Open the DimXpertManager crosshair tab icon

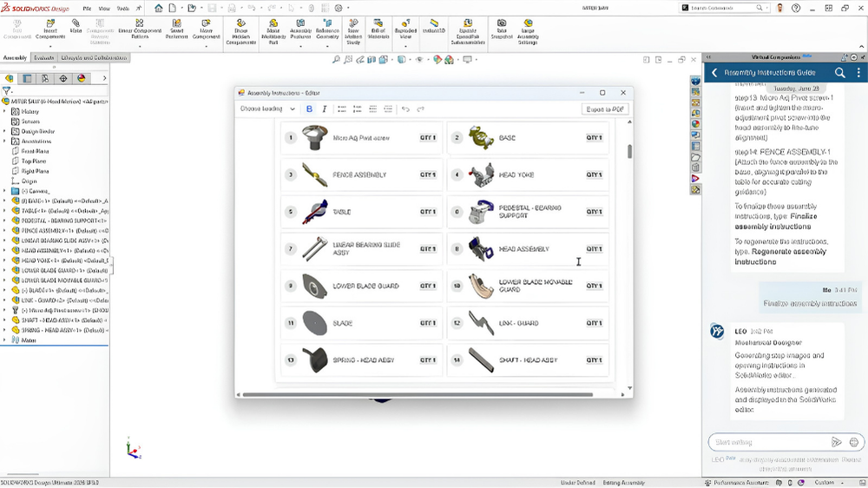[x=63, y=78]
